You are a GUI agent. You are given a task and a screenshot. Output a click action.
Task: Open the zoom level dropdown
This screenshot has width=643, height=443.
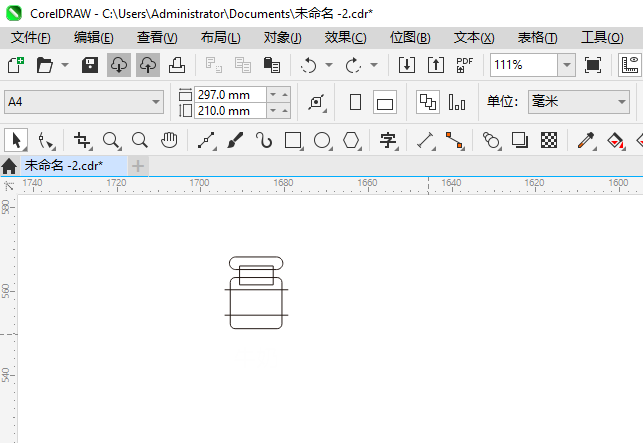[x=567, y=65]
